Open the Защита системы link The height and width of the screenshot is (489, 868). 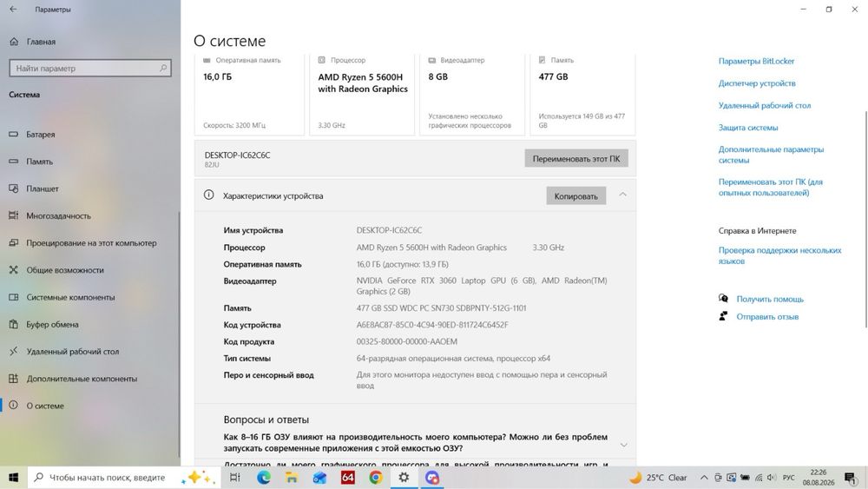click(748, 128)
